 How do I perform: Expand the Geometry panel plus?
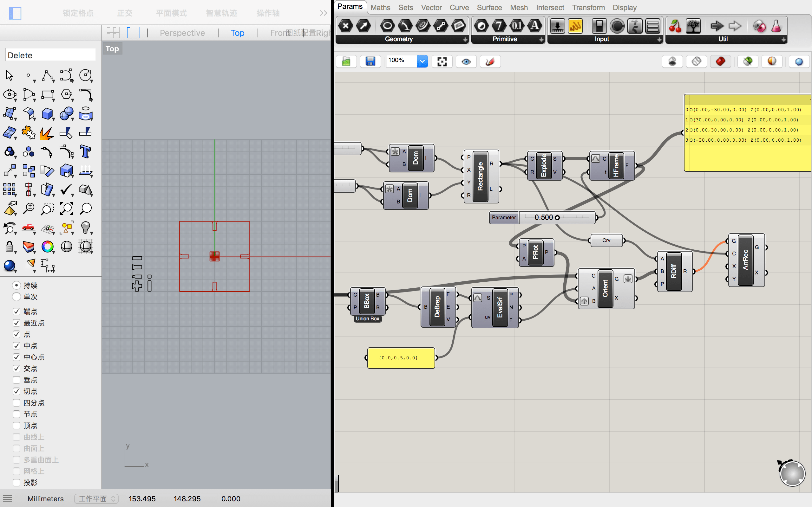(x=465, y=40)
